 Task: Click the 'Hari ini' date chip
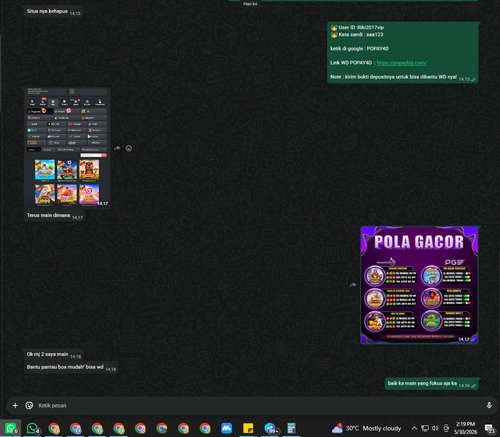point(250,3)
